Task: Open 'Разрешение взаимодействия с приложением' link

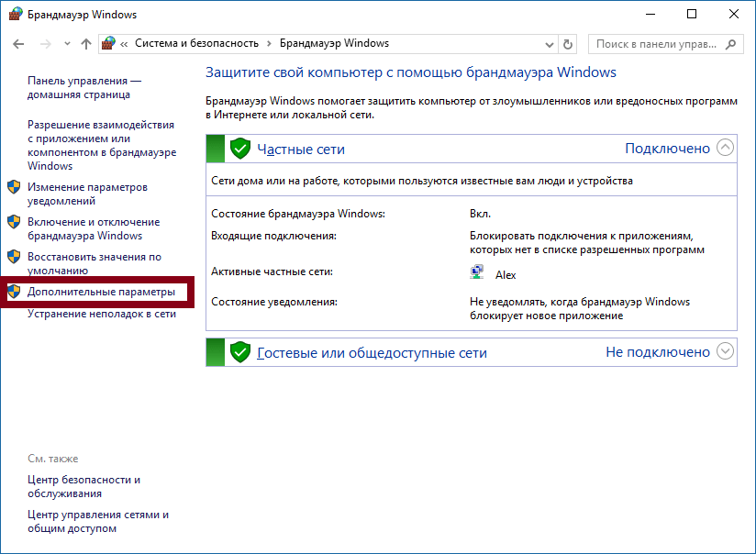Action: [102, 145]
